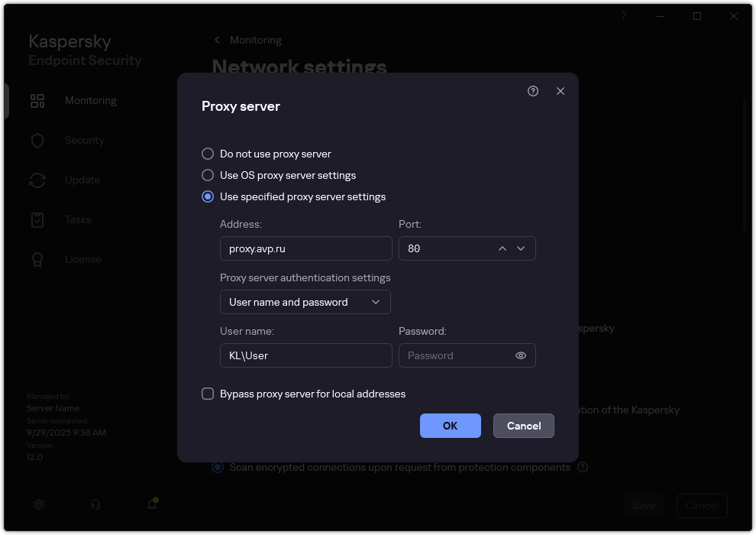Cancel the Proxy server dialog
756x535 pixels.
point(523,426)
